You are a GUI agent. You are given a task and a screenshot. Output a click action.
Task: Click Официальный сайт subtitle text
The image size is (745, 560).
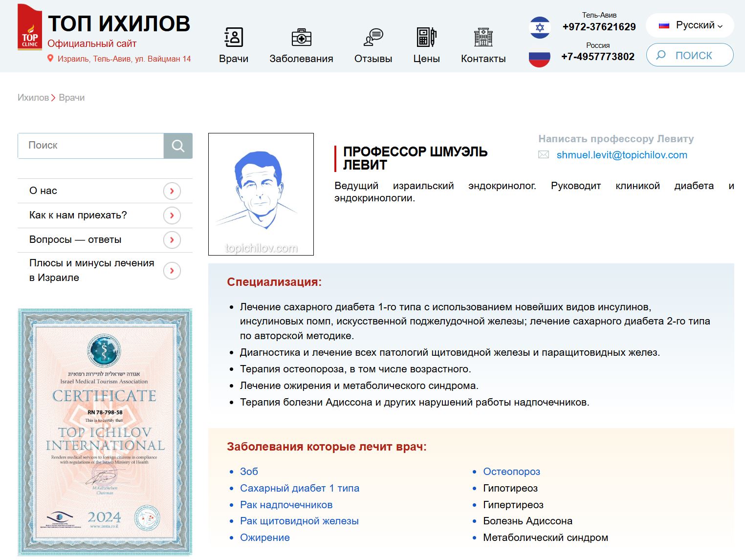click(92, 43)
